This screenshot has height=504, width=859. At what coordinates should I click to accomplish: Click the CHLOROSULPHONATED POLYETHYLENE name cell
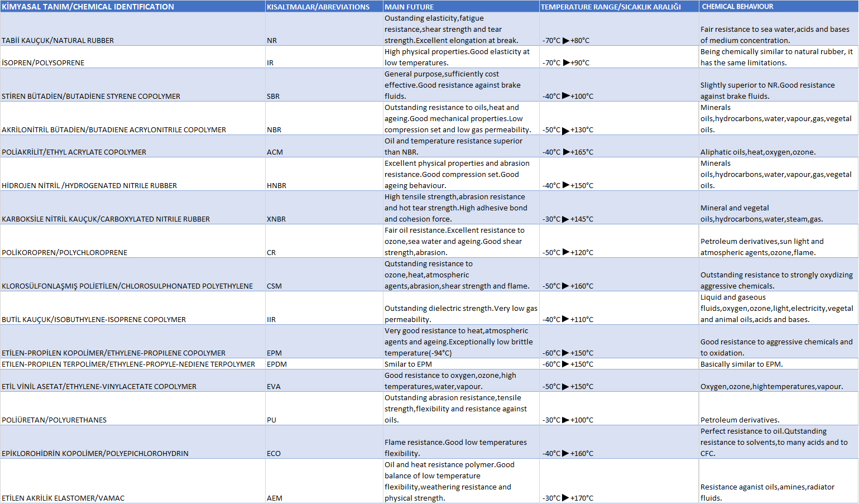133,275
